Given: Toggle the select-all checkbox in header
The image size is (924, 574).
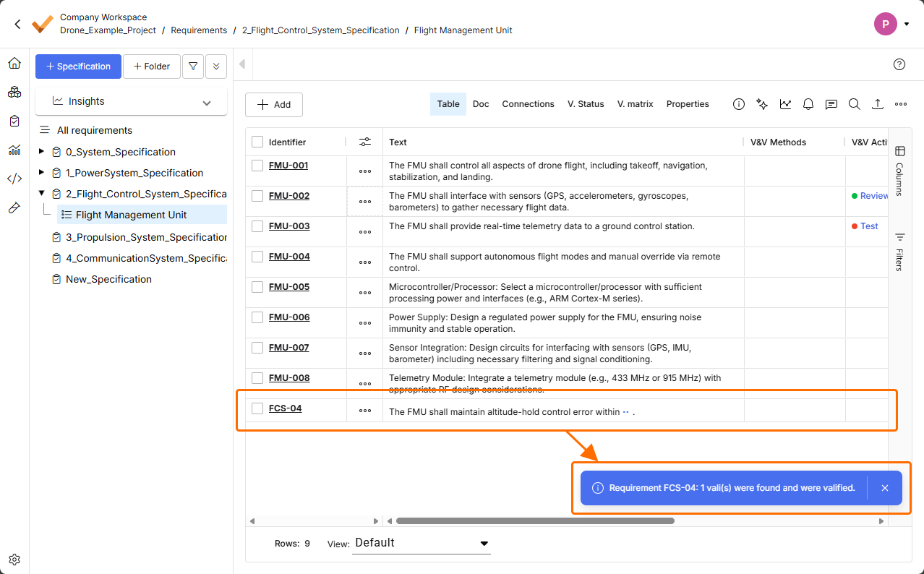Looking at the screenshot, I should [x=257, y=142].
